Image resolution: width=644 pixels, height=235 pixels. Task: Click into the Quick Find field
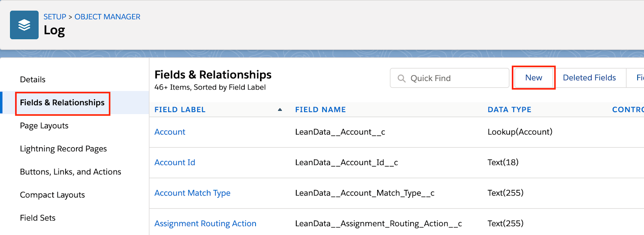click(x=450, y=78)
